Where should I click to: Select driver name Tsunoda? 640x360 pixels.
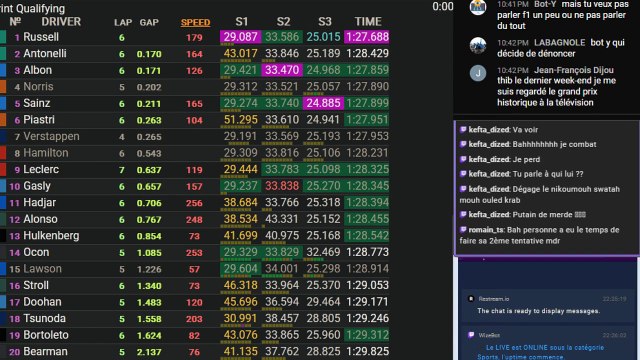point(44,318)
